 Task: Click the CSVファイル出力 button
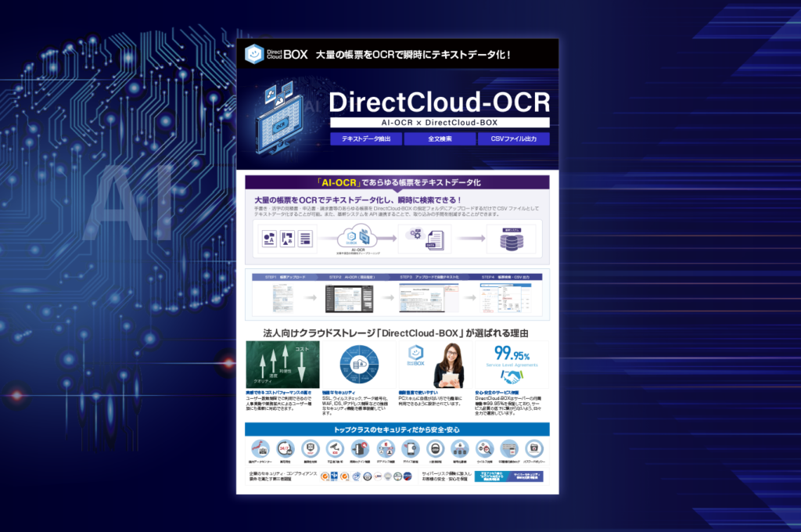[x=513, y=138]
